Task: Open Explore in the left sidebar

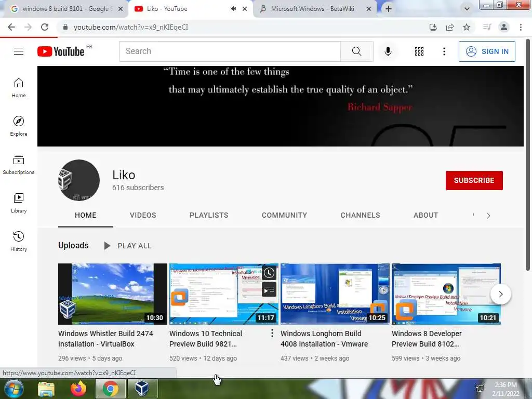Action: click(19, 126)
